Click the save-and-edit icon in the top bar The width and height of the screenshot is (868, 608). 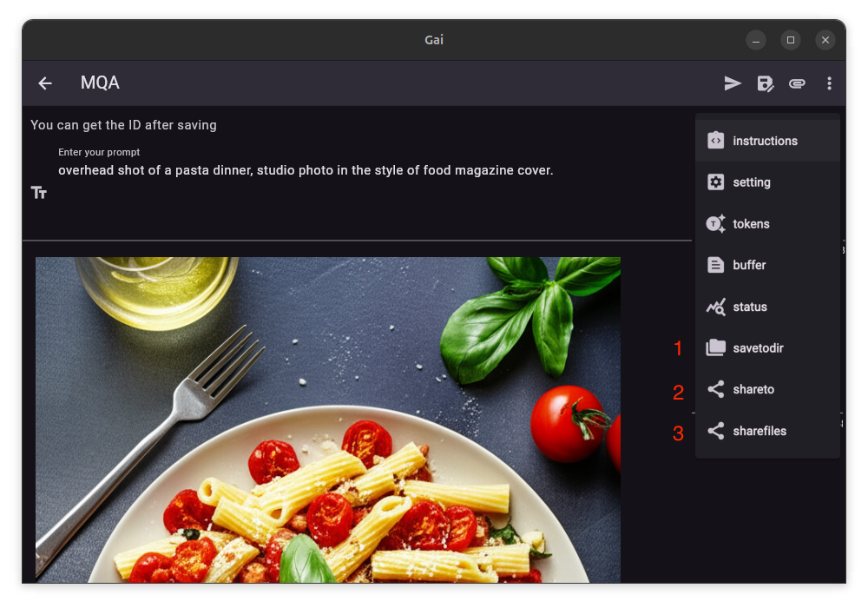point(766,83)
